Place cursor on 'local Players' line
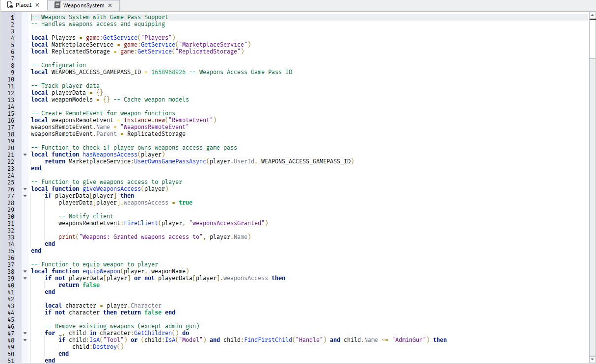The height and width of the screenshot is (364, 596). (x=103, y=38)
